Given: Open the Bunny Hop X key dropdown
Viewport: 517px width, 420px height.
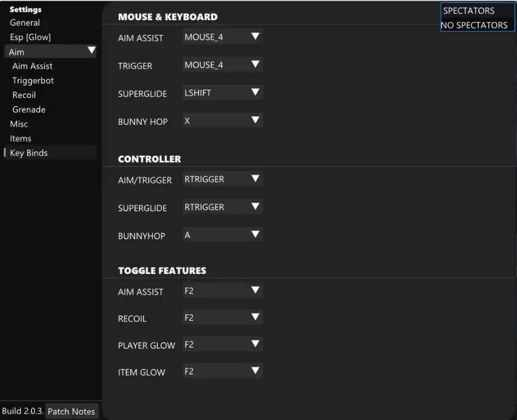Looking at the screenshot, I should point(222,121).
